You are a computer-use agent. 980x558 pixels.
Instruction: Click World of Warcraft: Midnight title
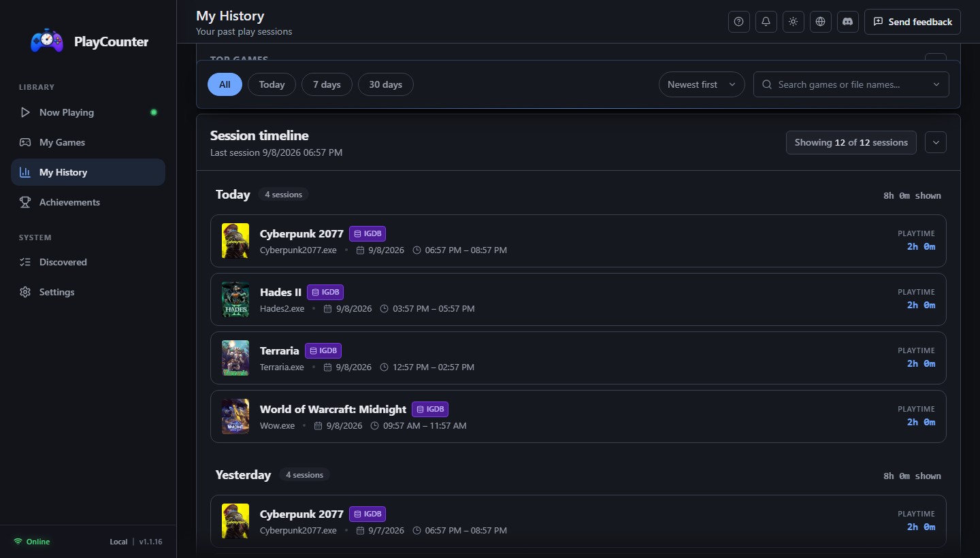pyautogui.click(x=333, y=409)
